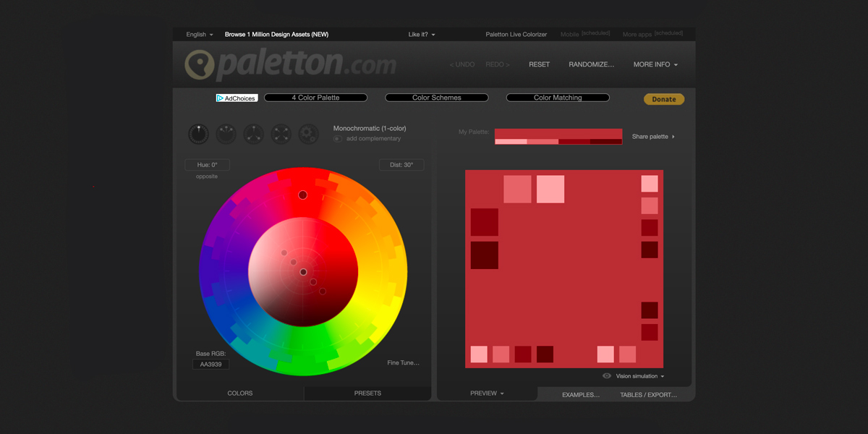Viewport: 868px width, 434px height.
Task: Open the English language dropdown
Action: click(x=198, y=34)
